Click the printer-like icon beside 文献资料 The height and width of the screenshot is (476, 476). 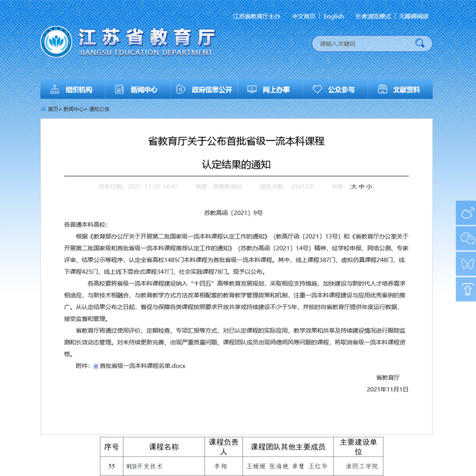point(383,89)
